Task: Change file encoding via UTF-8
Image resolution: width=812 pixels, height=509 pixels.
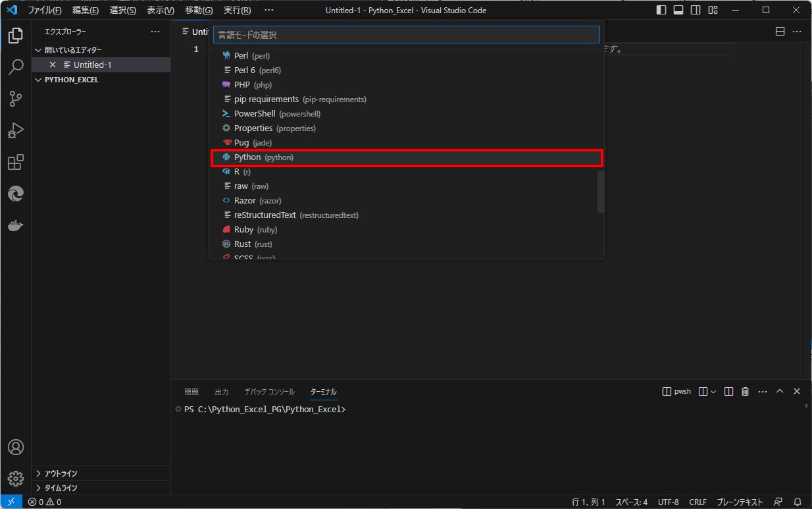Action: [x=669, y=502]
